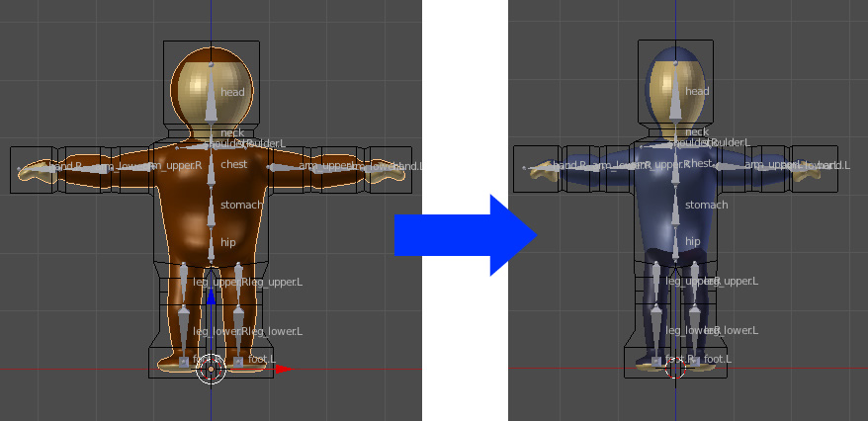The image size is (868, 421).
Task: Select the chest bone on the brown-suited character
Action: tap(211, 169)
